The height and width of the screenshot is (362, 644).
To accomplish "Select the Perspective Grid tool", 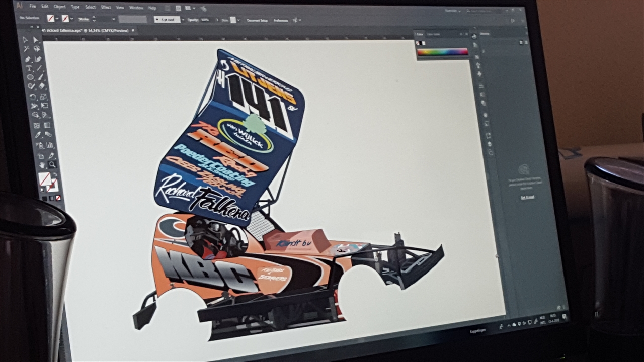I will point(45,115).
